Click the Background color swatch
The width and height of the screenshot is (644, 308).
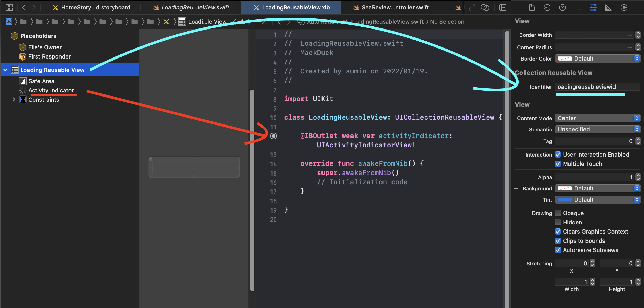(565, 188)
